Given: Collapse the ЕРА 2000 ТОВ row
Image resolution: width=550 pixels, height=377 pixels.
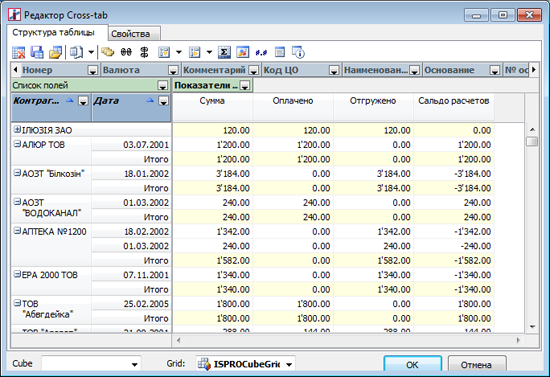Looking at the screenshot, I should 17,274.
